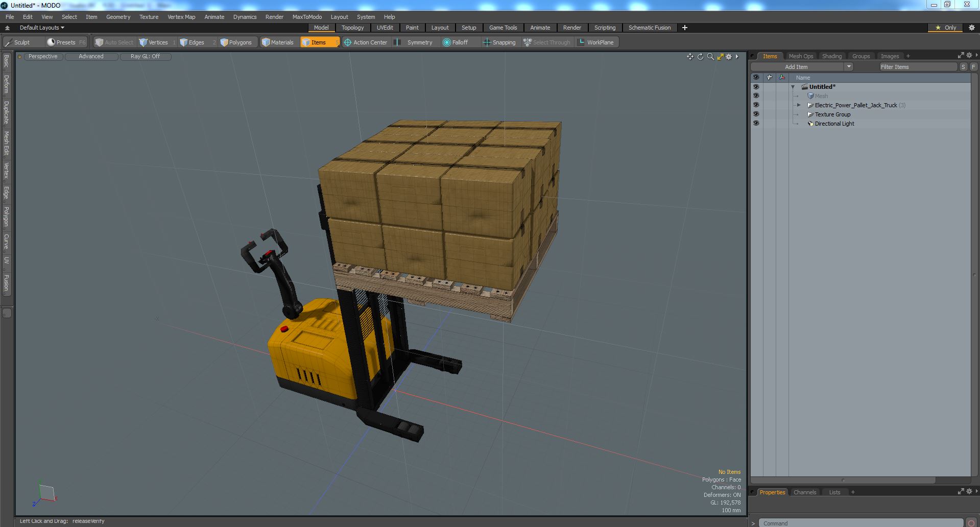The height and width of the screenshot is (527, 980).
Task: Click Add Item button
Action: pyautogui.click(x=796, y=67)
